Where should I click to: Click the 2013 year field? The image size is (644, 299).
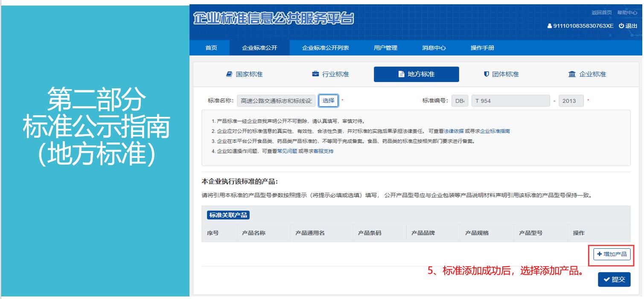coord(571,101)
